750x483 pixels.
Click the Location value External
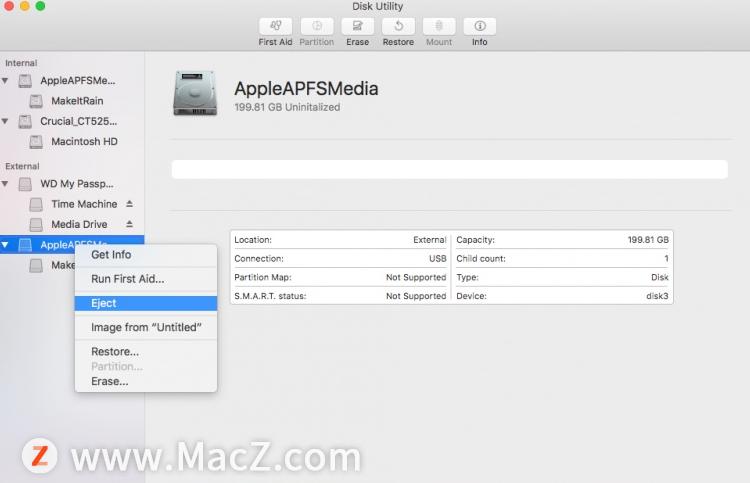[430, 240]
